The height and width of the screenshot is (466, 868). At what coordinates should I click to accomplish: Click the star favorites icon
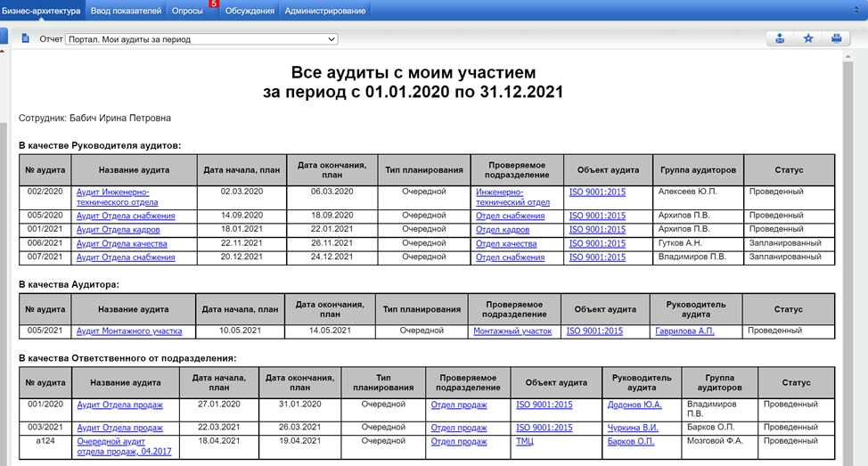pos(807,38)
